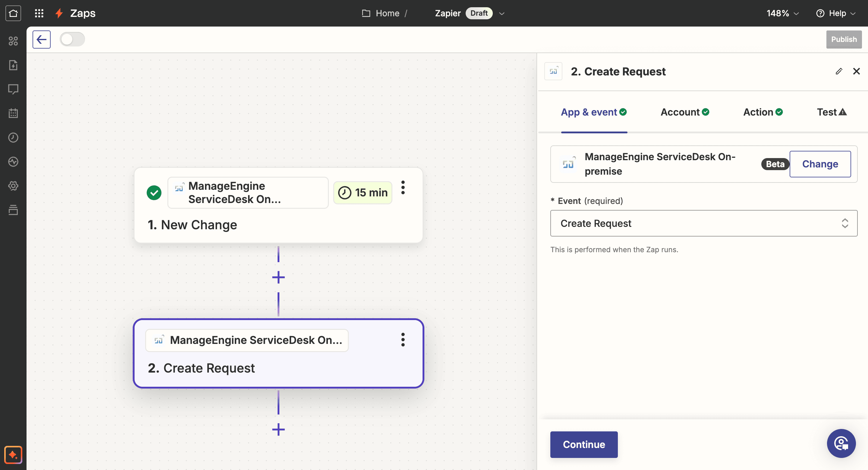Open the AI copilot sparkle icon

click(x=13, y=455)
